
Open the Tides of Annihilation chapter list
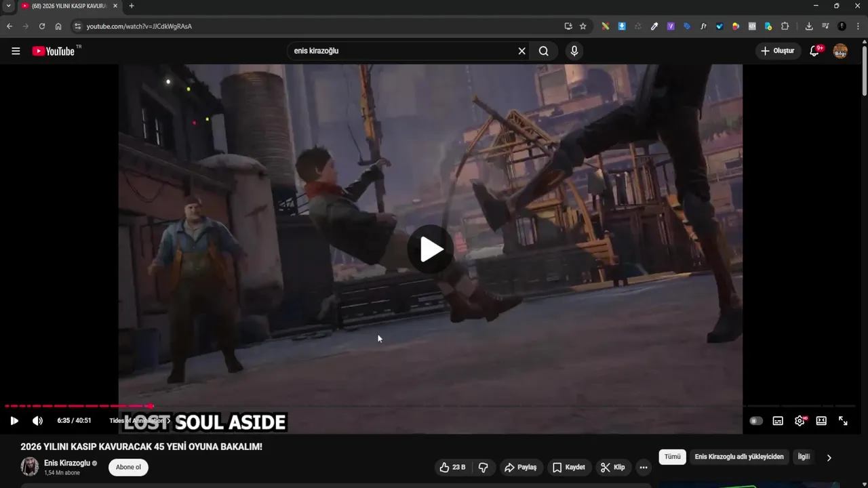[140, 421]
